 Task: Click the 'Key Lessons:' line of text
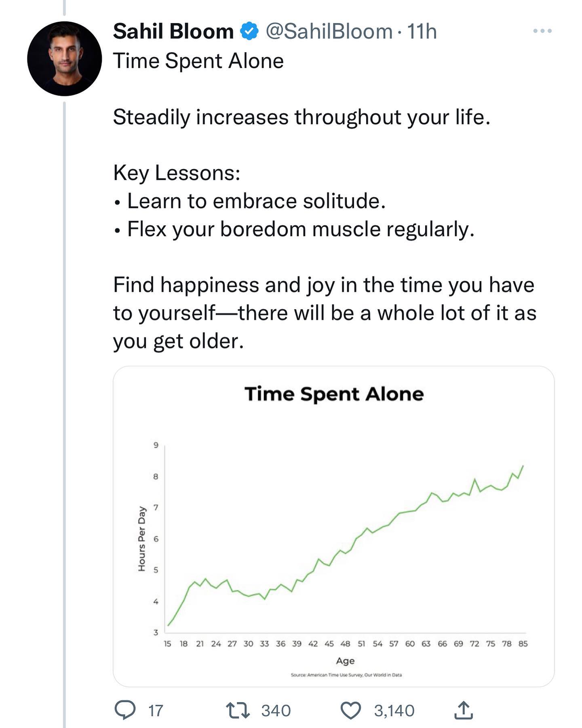177,173
